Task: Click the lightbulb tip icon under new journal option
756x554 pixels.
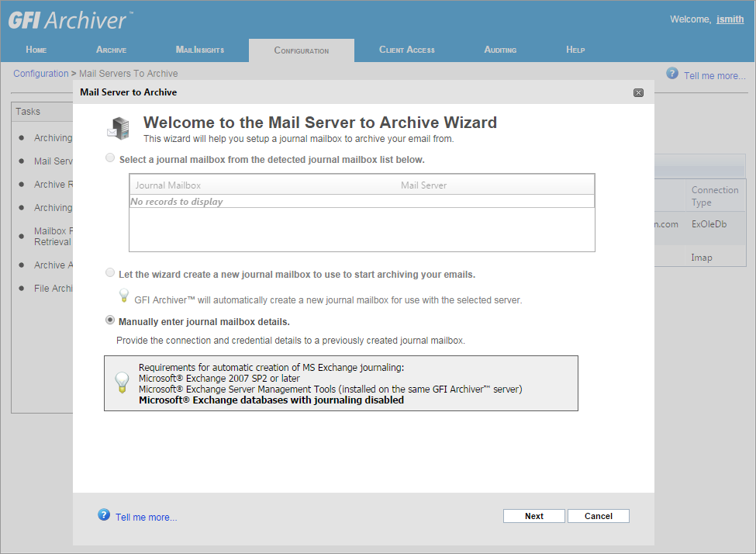Action: click(123, 296)
